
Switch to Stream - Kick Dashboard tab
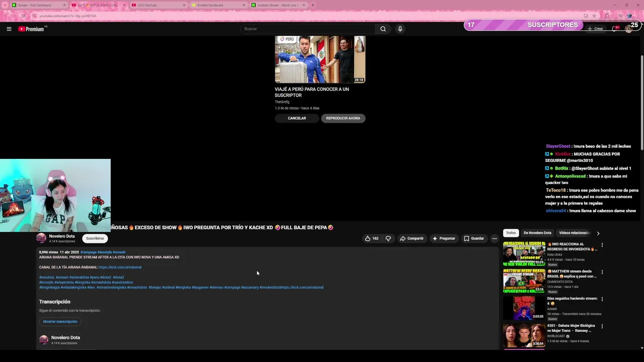tap(38, 5)
